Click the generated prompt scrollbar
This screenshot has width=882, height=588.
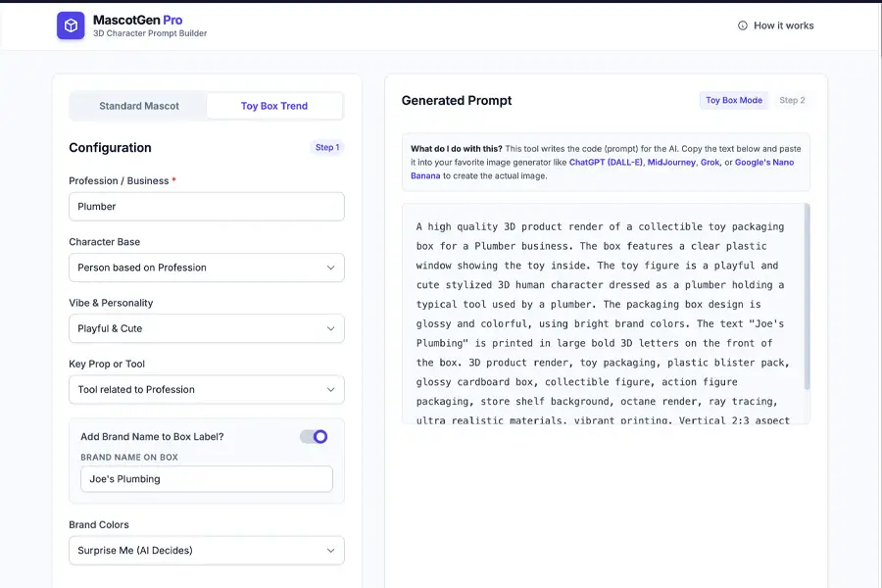point(807,284)
